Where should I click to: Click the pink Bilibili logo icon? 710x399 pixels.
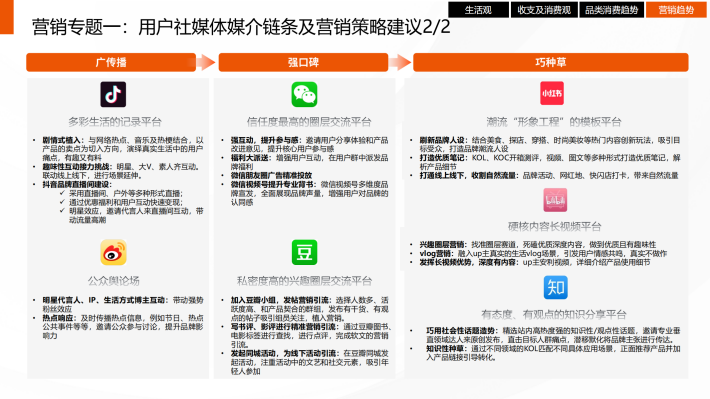pos(555,200)
